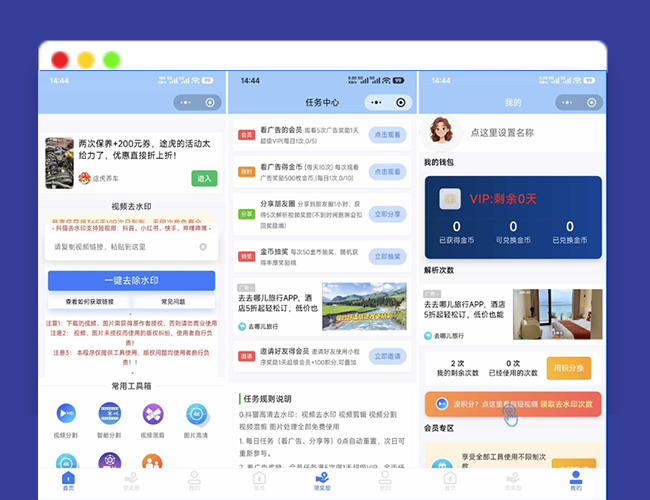Viewport: 650px width, 500px height.
Task: Open the three-dot menu on 任务中心 screen
Action: pyautogui.click(x=376, y=102)
